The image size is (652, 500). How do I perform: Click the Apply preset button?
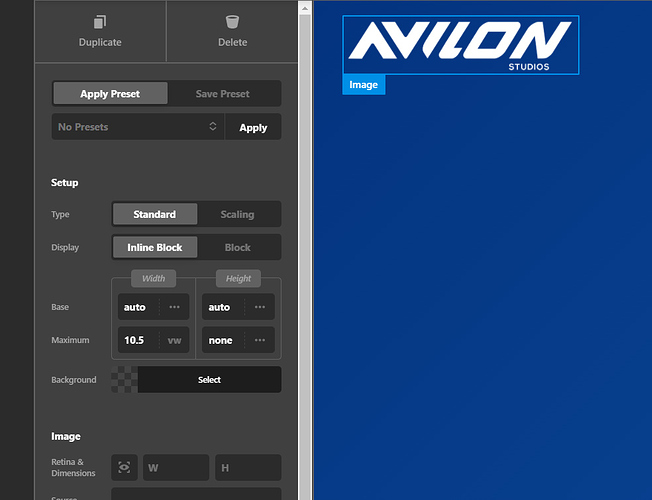click(x=253, y=127)
